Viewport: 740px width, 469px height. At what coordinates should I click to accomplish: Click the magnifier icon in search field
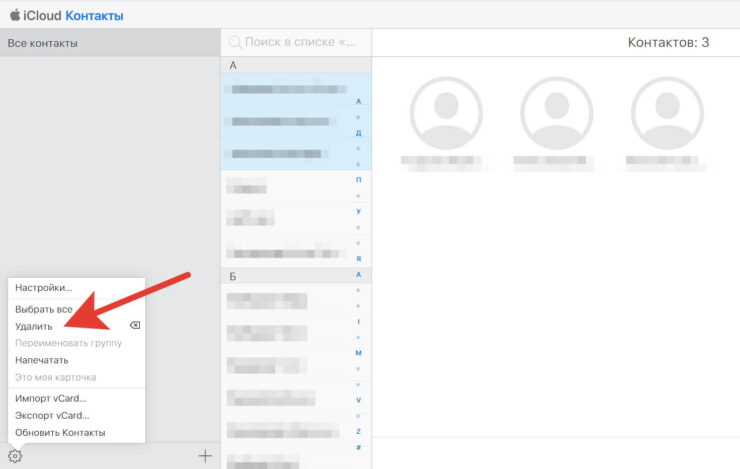pos(236,43)
